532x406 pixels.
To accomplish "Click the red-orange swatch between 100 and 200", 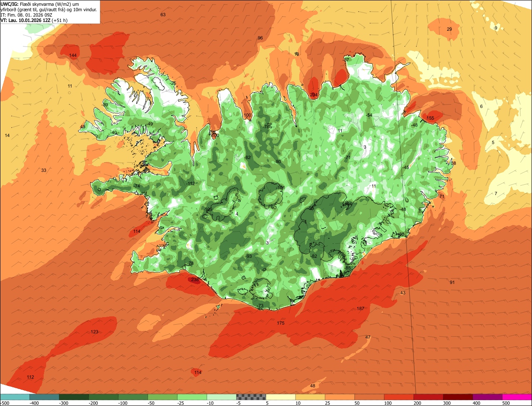I will pos(399,397).
